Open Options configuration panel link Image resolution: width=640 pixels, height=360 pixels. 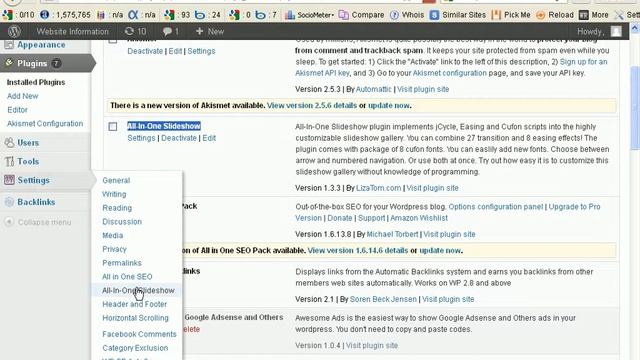pos(496,207)
